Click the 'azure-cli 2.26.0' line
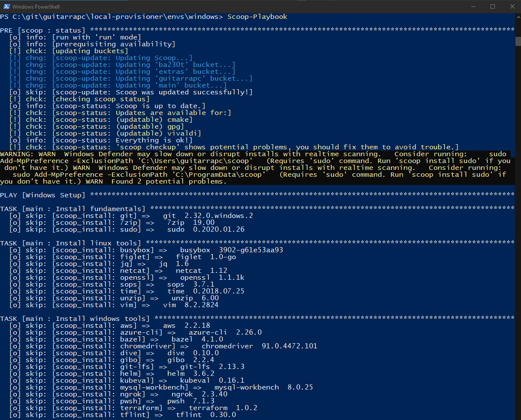 [x=135, y=332]
